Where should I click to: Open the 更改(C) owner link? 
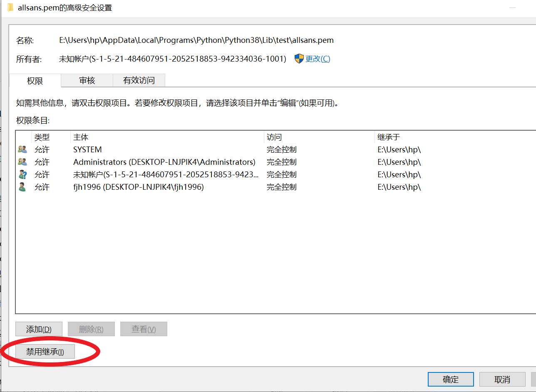tap(318, 59)
